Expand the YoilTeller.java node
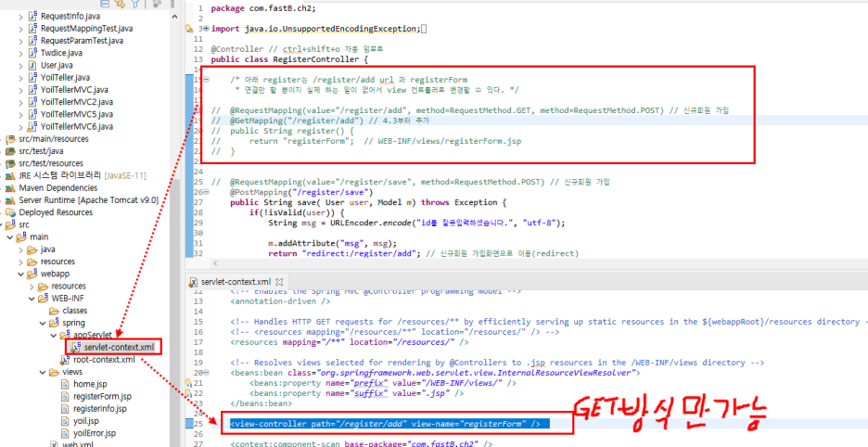 21,77
